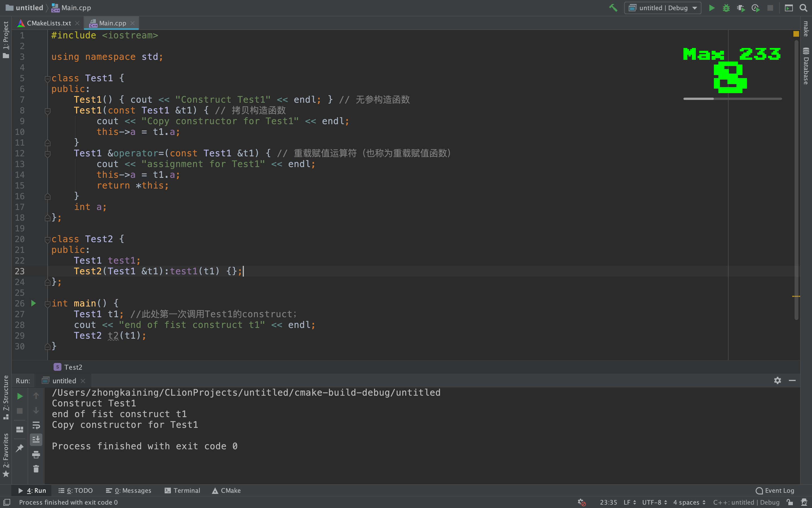Open the Event Log
Screen dimensions: 812x508
point(775,491)
